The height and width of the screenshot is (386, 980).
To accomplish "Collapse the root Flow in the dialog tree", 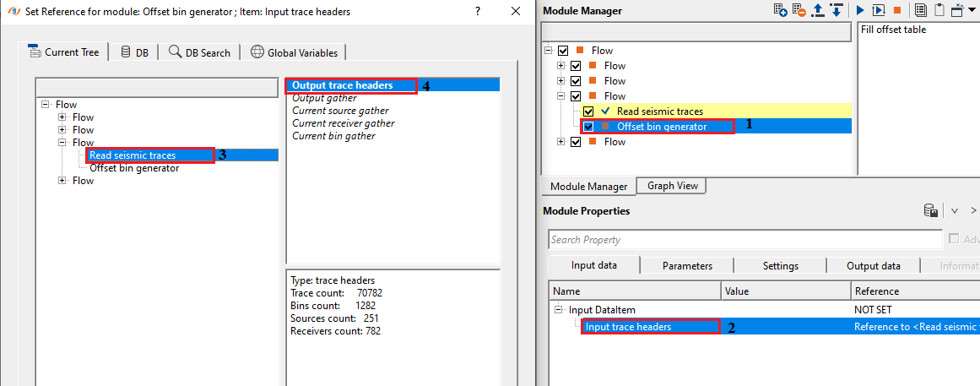I will pyautogui.click(x=45, y=105).
